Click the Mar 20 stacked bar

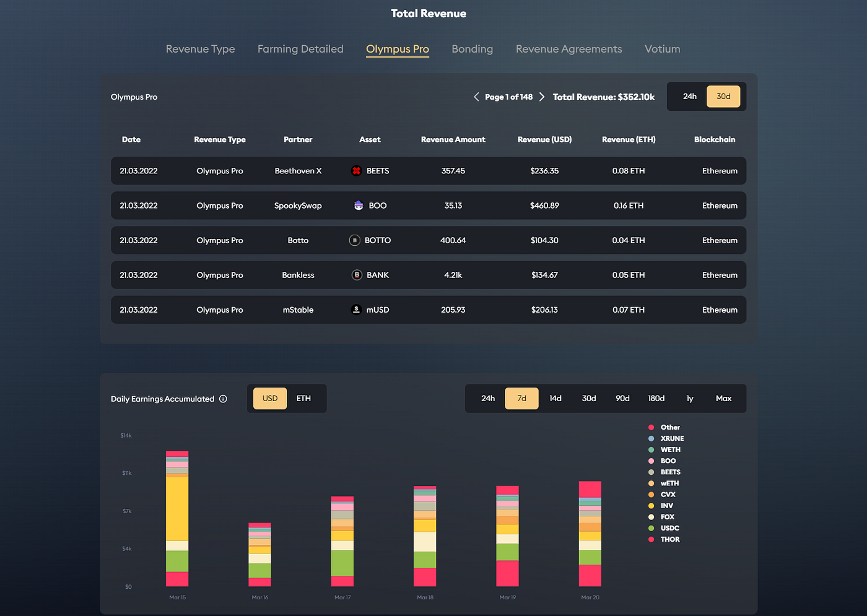click(x=590, y=534)
